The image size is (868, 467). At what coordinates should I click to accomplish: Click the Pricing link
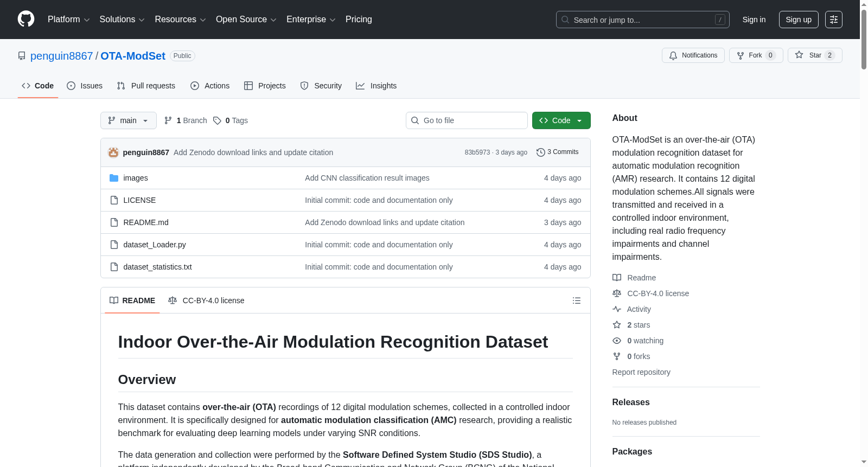click(x=359, y=20)
